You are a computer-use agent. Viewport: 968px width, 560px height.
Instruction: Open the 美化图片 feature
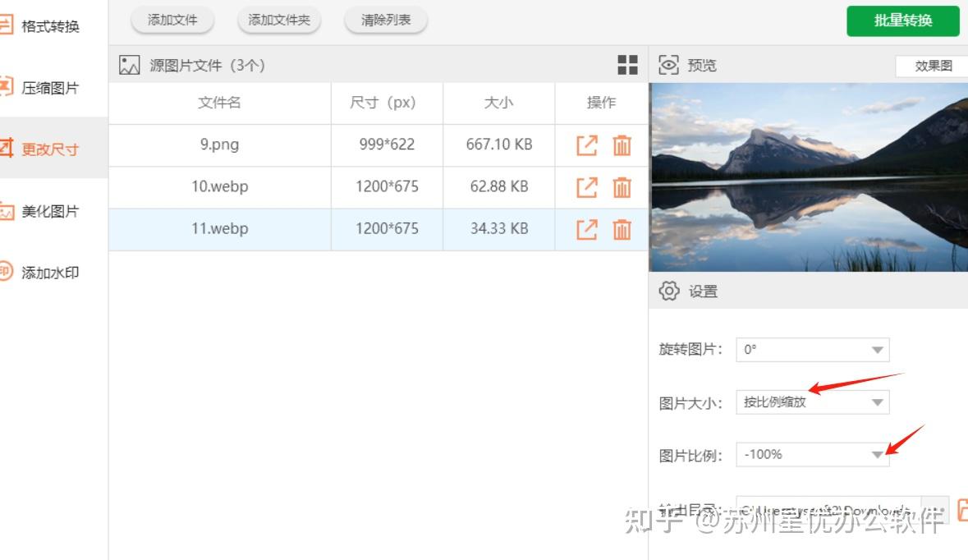49,210
